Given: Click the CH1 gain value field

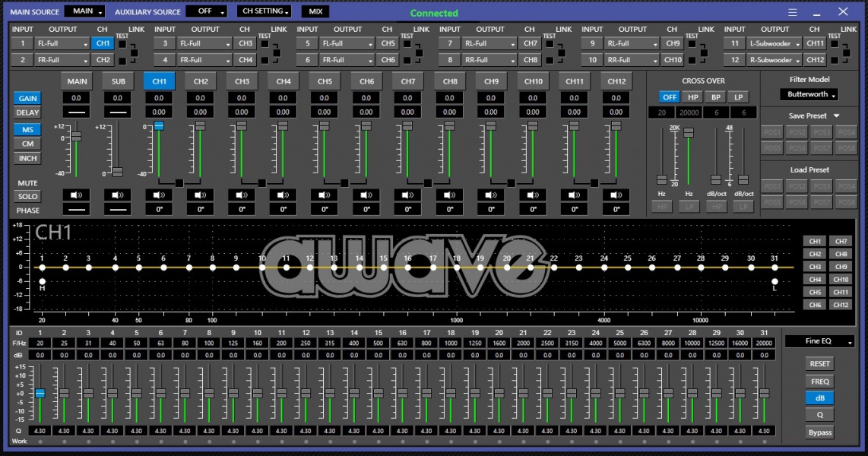Looking at the screenshot, I should (x=159, y=98).
